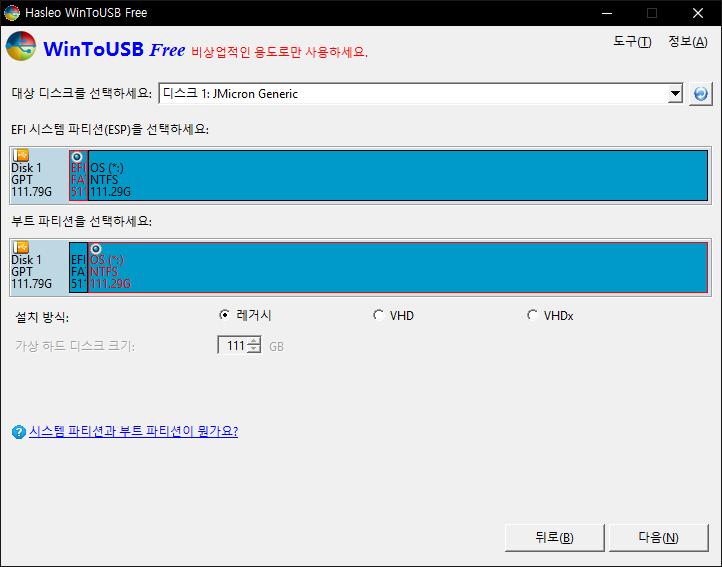Open the 도구(T) menu
This screenshot has width=722, height=567.
click(x=632, y=42)
